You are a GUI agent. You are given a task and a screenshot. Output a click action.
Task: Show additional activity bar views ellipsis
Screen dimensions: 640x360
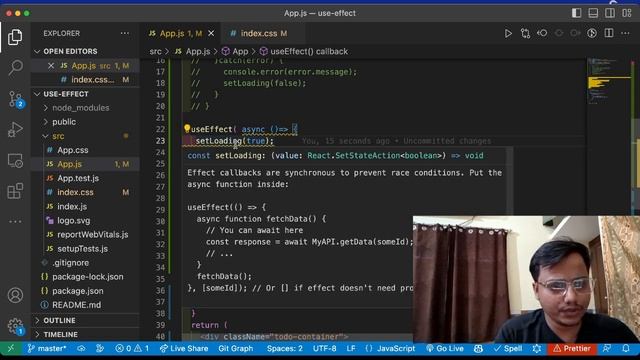(15, 222)
